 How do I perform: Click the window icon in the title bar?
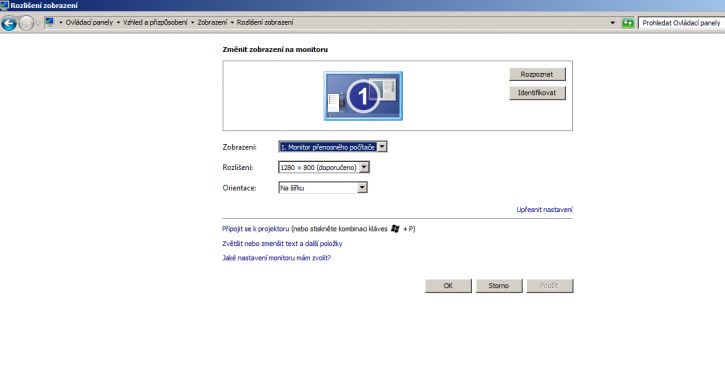click(5, 6)
